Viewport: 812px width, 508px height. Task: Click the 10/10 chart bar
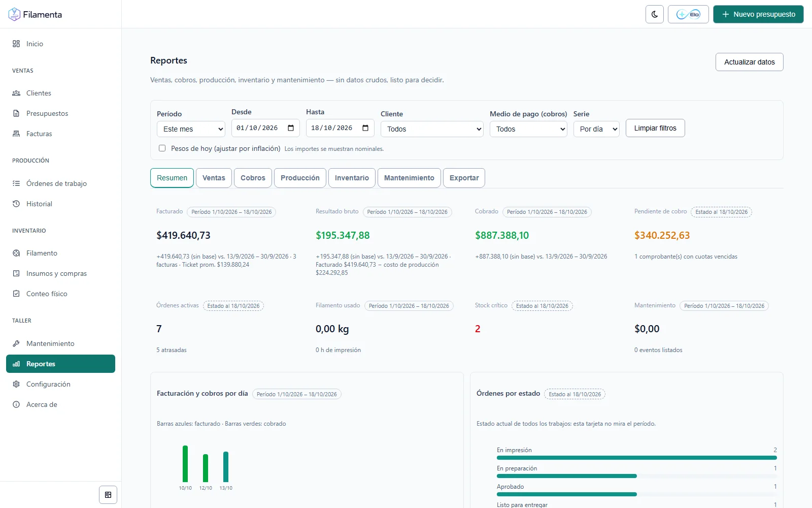click(185, 464)
